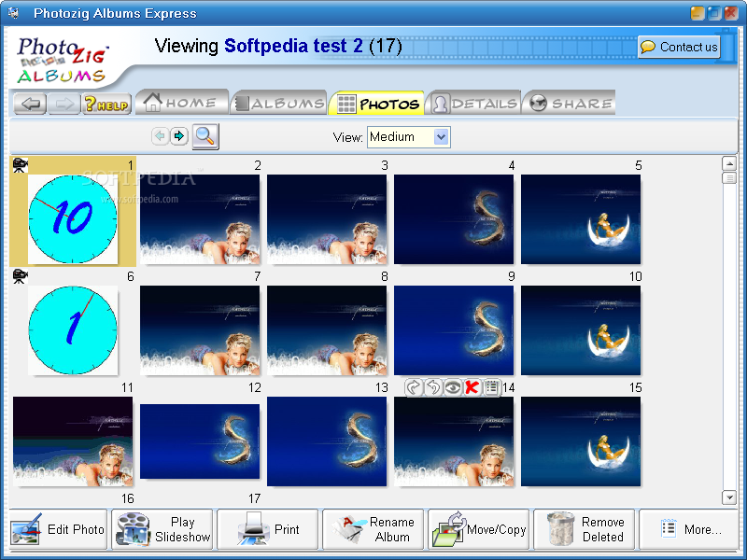Open the Help button
The width and height of the screenshot is (747, 560).
click(106, 104)
